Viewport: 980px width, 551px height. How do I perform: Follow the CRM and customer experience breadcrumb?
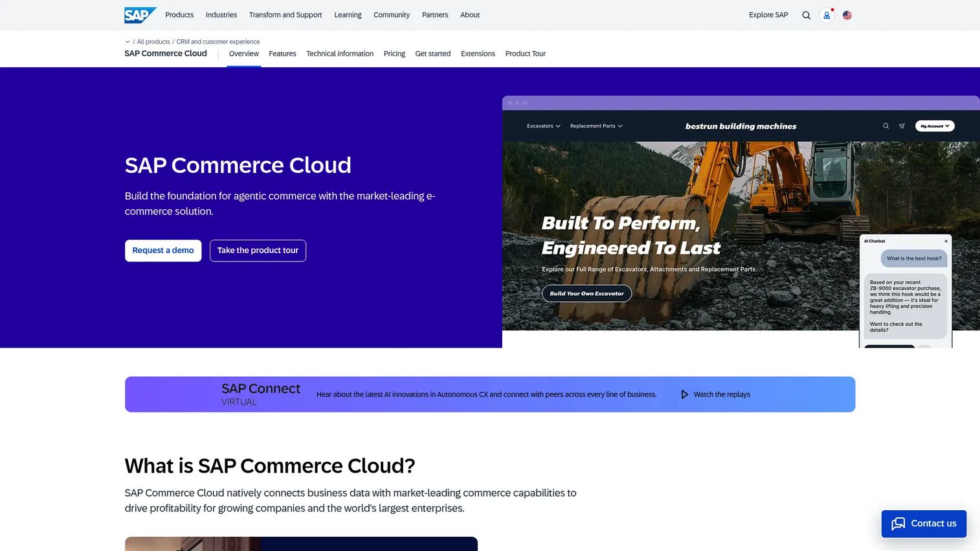pos(218,42)
